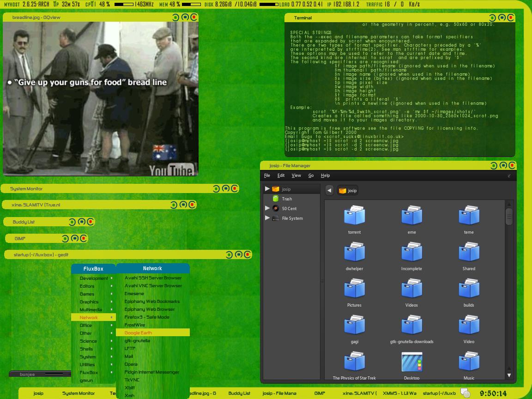Open the torrent folder in File Manager
Screen dimensions: 532x399
(354, 215)
